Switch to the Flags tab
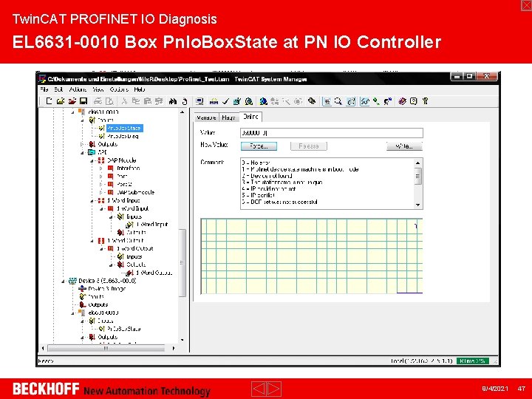This screenshot has height=399, width=532. tap(228, 117)
